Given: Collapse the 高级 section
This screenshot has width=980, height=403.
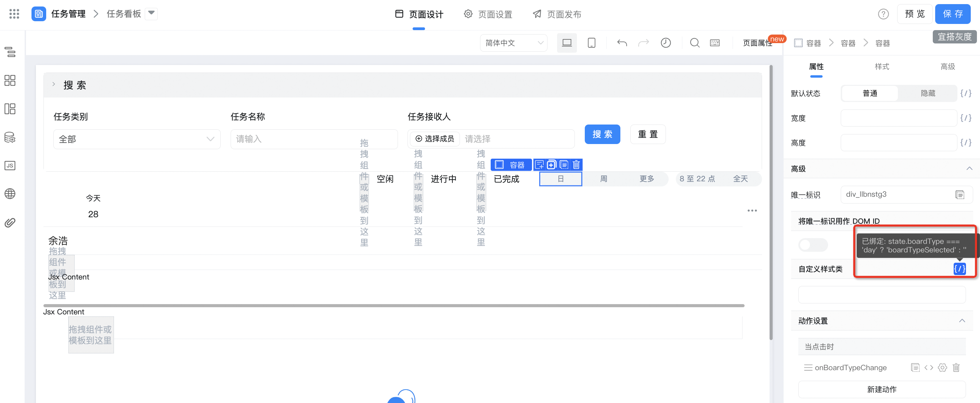Looking at the screenshot, I should 969,168.
